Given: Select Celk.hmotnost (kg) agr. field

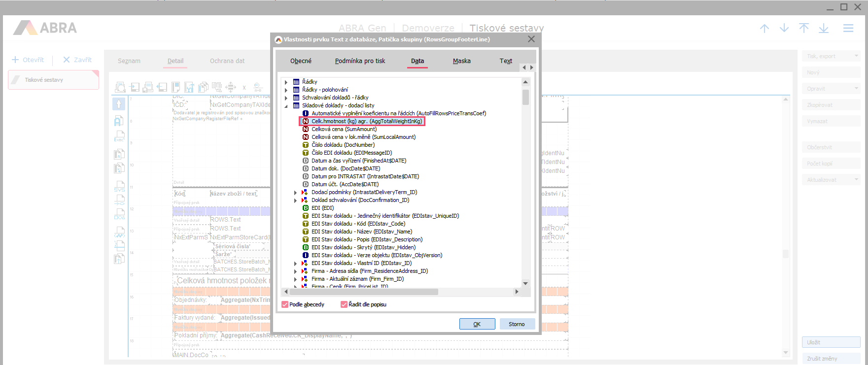Looking at the screenshot, I should click(x=367, y=121).
